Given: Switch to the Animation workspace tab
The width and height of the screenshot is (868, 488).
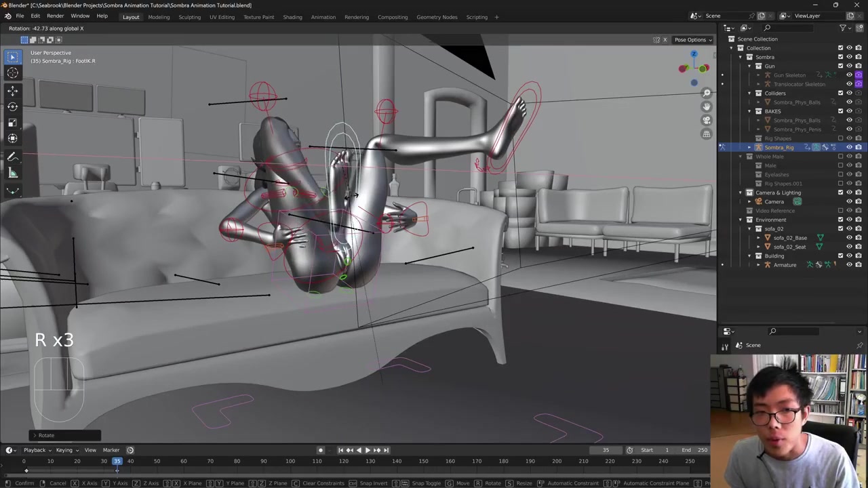Looking at the screenshot, I should click(x=323, y=17).
